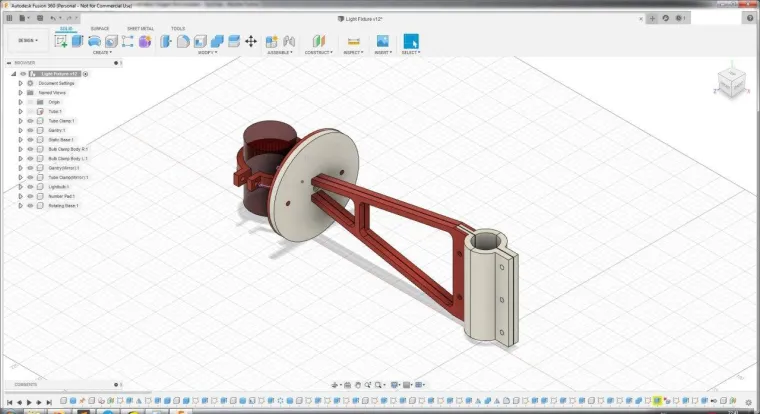
Task: Click the Extrude tool icon
Action: pyautogui.click(x=78, y=41)
